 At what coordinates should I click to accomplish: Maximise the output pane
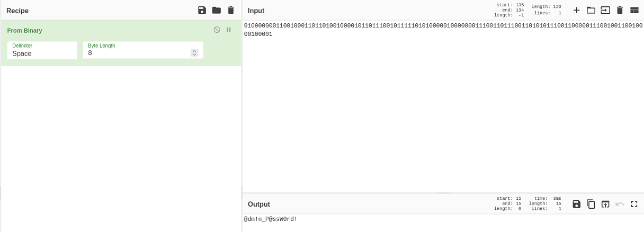point(634,204)
